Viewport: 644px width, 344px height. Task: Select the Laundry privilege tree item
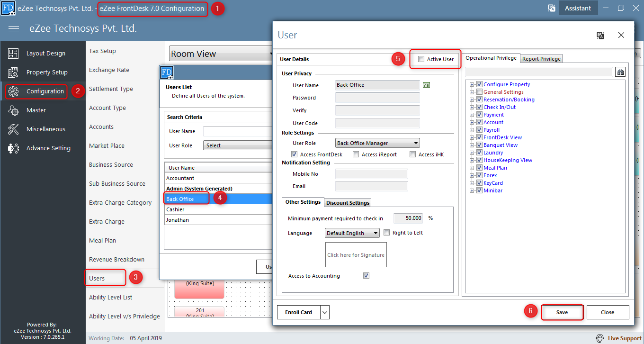tap(493, 153)
